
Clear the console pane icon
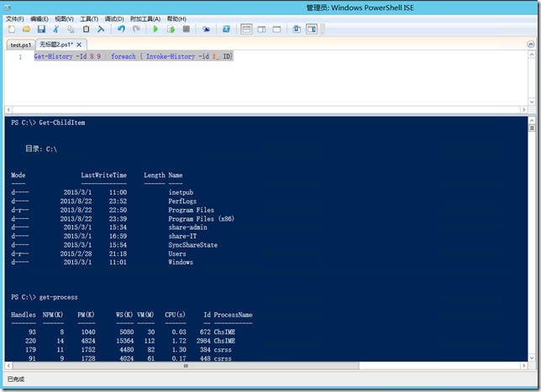101,29
